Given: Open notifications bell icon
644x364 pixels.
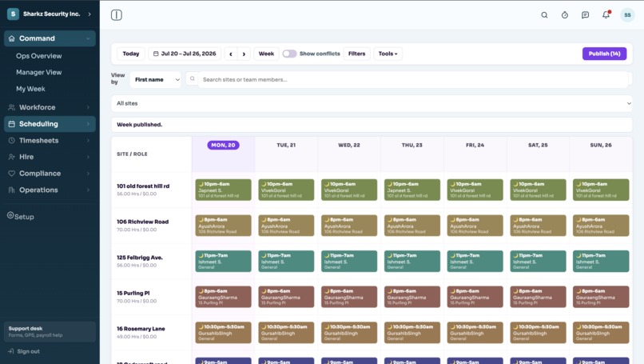Looking at the screenshot, I should [x=606, y=15].
